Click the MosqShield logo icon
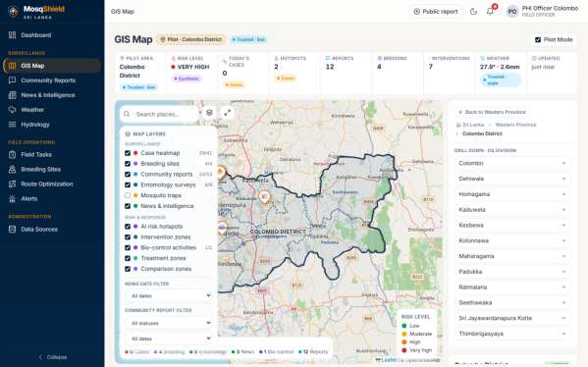Screen dimensions: 588x367 point(13,12)
